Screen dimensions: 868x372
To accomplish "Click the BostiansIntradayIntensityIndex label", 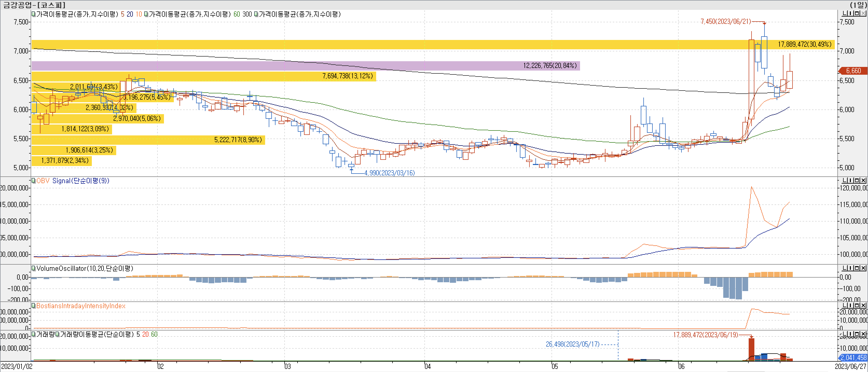I will [x=81, y=306].
